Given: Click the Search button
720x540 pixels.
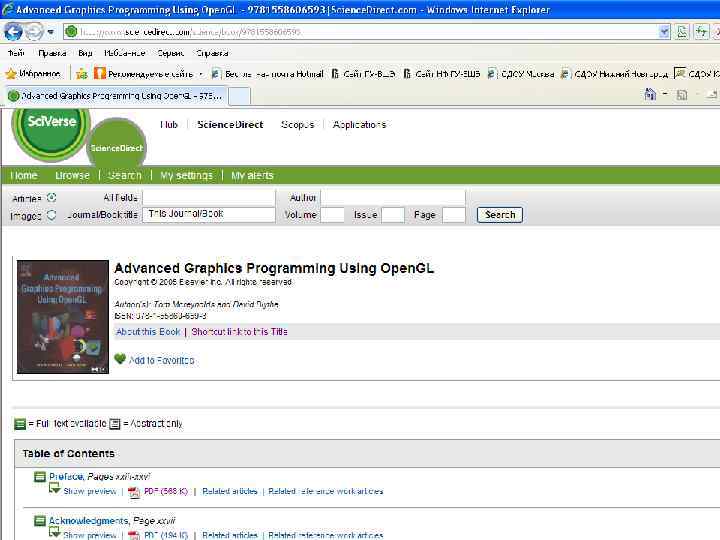Looking at the screenshot, I should [x=500, y=215].
